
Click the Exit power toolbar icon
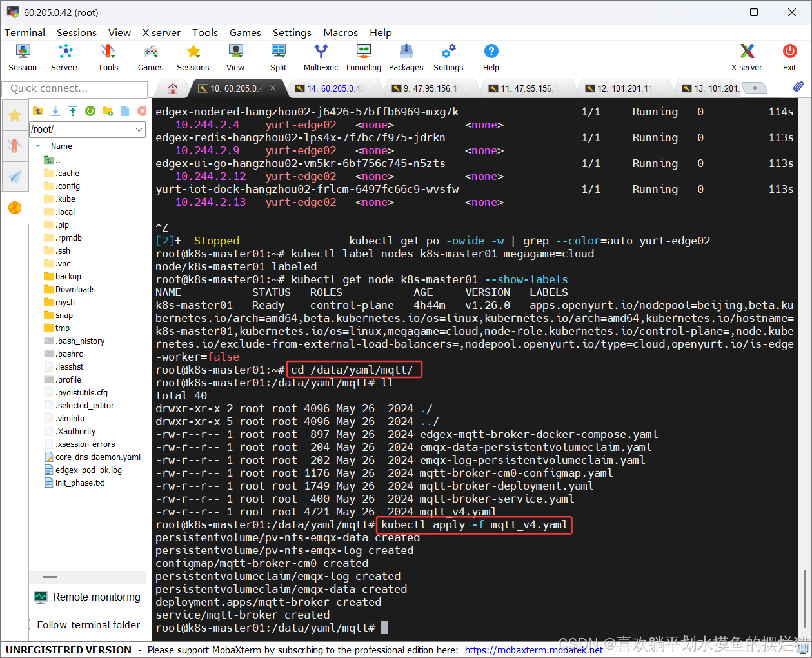[x=789, y=57]
